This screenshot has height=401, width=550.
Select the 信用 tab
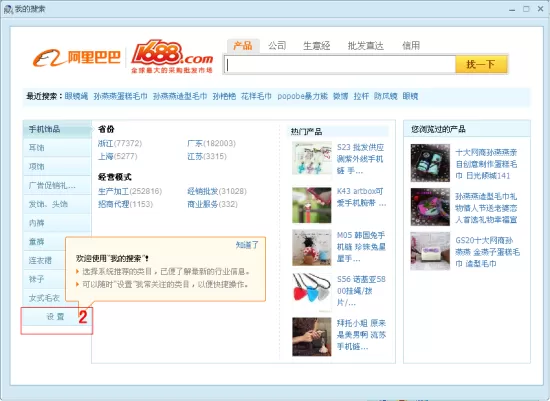point(411,46)
